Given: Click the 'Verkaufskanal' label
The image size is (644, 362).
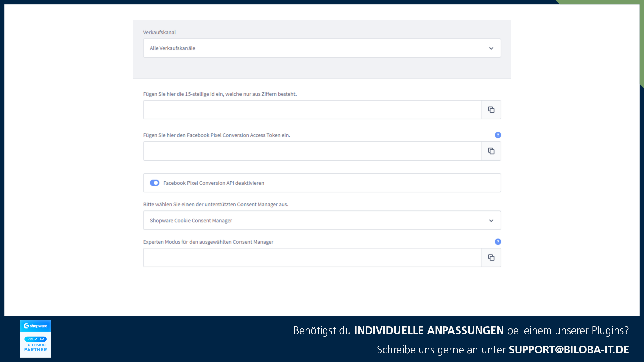Looking at the screenshot, I should coord(159,32).
